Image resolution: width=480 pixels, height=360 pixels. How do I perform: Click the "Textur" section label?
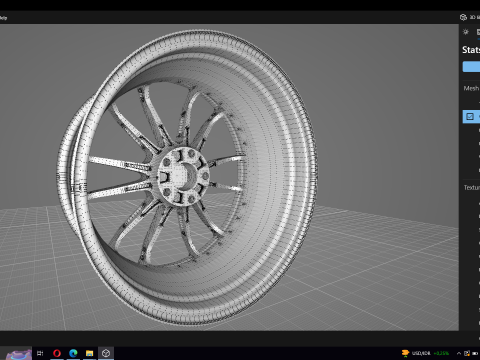[471, 188]
